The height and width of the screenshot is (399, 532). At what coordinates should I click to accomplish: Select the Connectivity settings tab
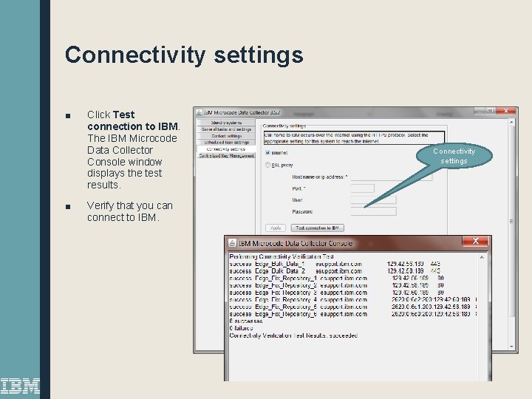click(x=226, y=149)
